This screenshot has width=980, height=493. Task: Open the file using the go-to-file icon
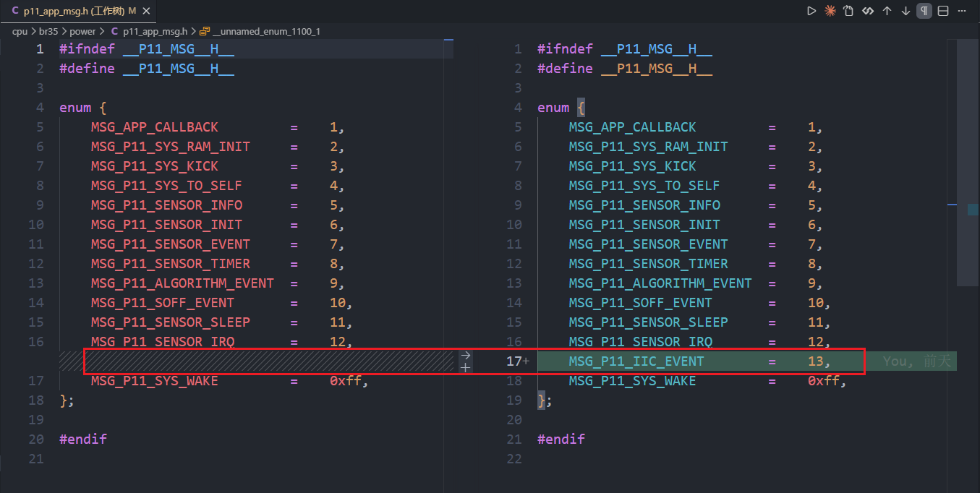point(849,11)
